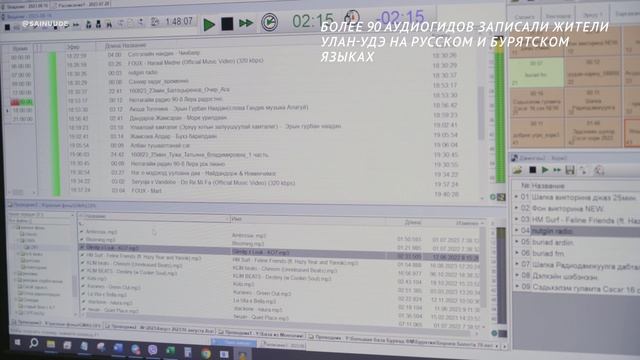Select file 'HM Surf - Feline Friends' in file browser
Screen dimensions: 640x360
[143, 258]
